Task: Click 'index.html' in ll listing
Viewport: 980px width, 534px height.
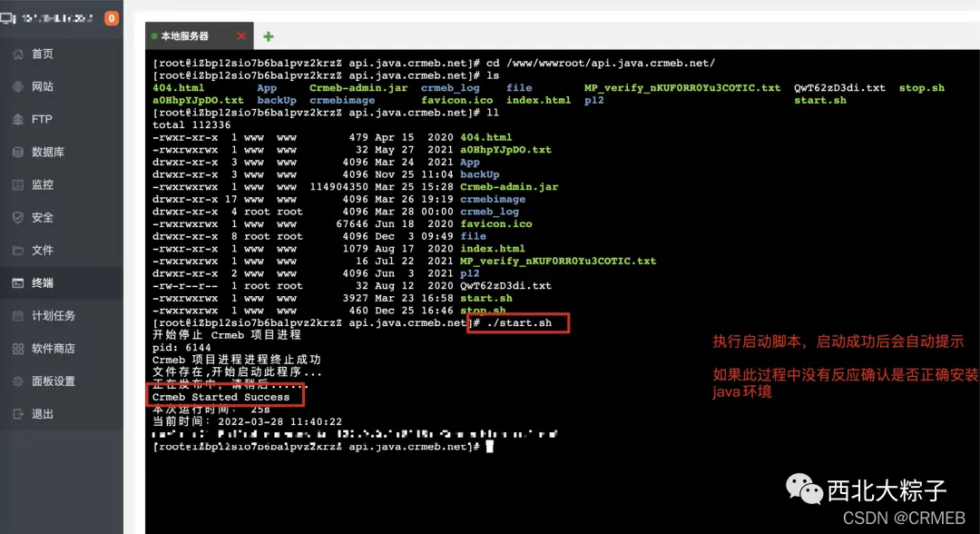Action: click(493, 248)
